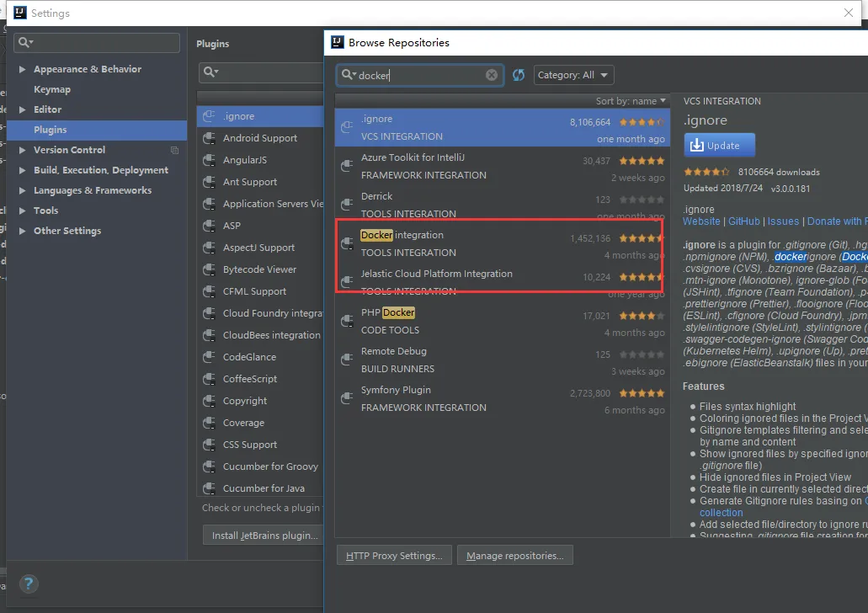
Task: Click the .ignore star rating in details
Action: click(x=706, y=172)
